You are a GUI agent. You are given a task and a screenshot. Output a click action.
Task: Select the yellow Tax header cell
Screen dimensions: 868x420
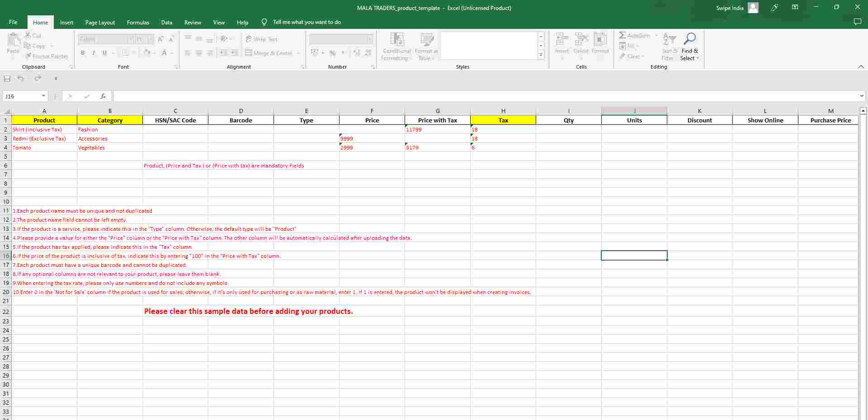[503, 120]
